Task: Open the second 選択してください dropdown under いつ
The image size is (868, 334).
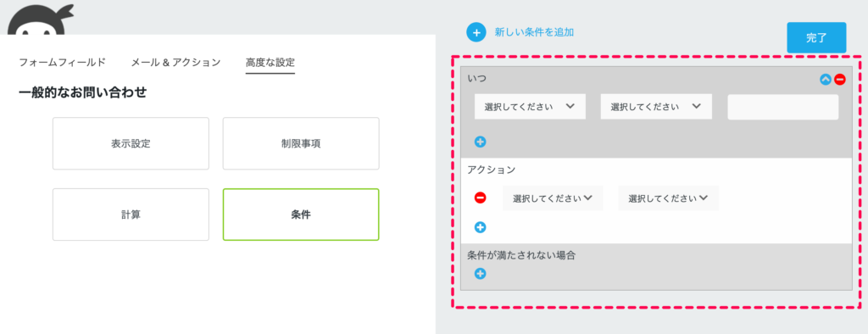Action: [x=656, y=106]
